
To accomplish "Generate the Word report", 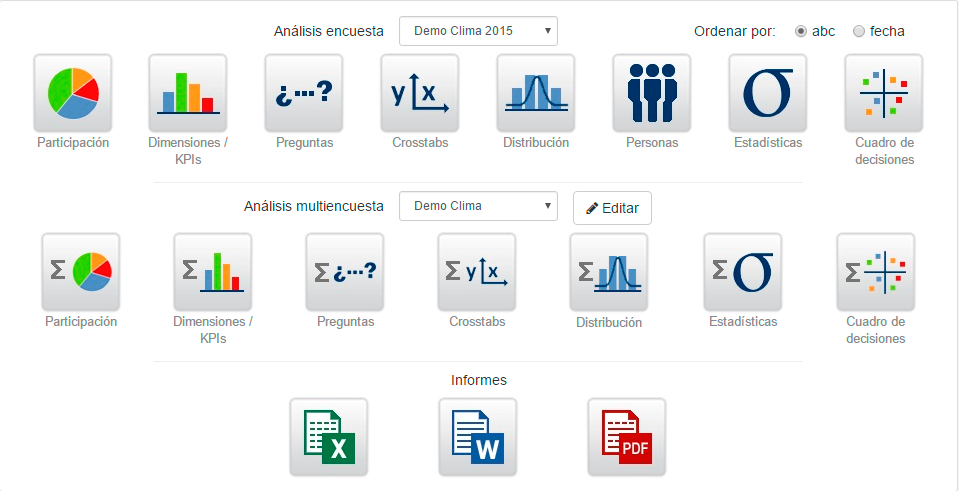I will coord(478,437).
